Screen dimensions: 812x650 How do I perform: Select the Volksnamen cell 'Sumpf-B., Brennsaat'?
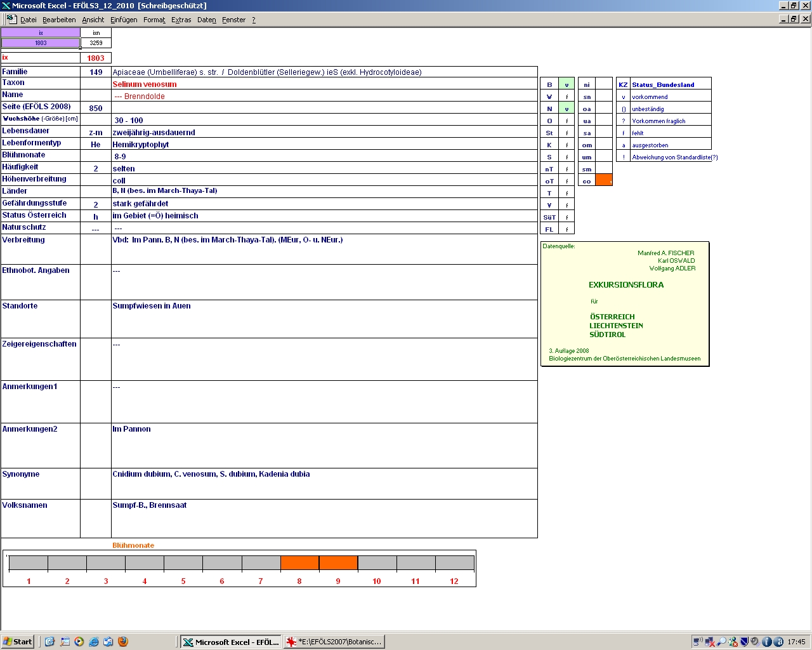pos(324,519)
